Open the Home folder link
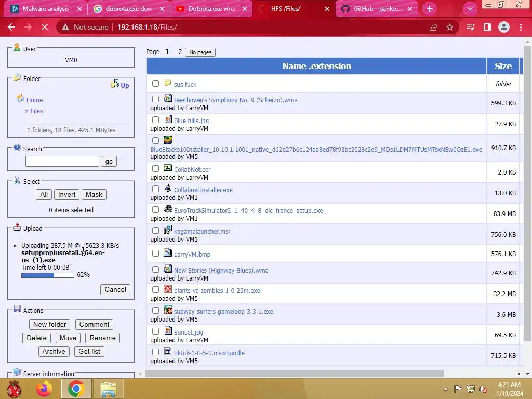This screenshot has height=399, width=532. [x=35, y=100]
